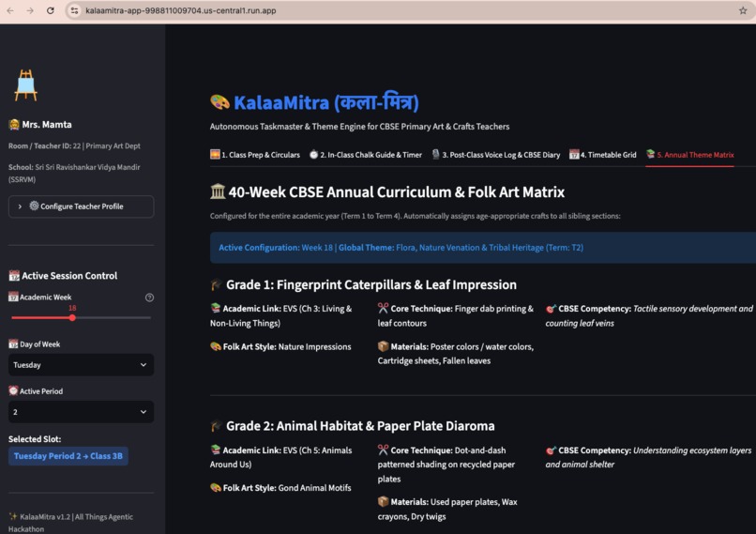The height and width of the screenshot is (534, 756).
Task: Click the calendar icon beside Day of Week
Action: coord(13,343)
